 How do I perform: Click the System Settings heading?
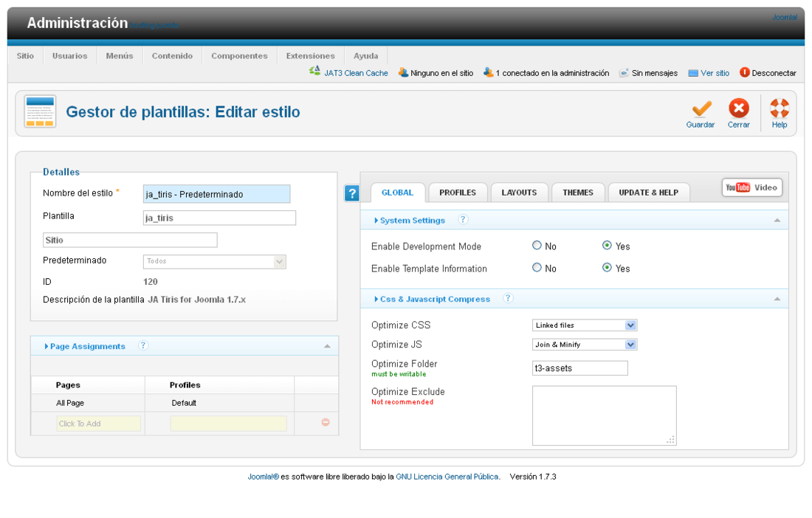pyautogui.click(x=412, y=221)
